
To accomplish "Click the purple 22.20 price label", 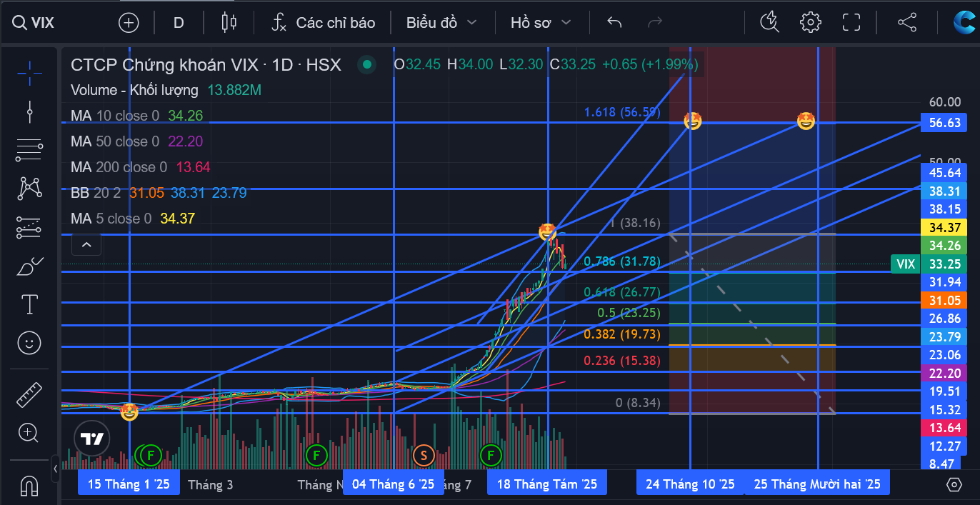I will (944, 373).
